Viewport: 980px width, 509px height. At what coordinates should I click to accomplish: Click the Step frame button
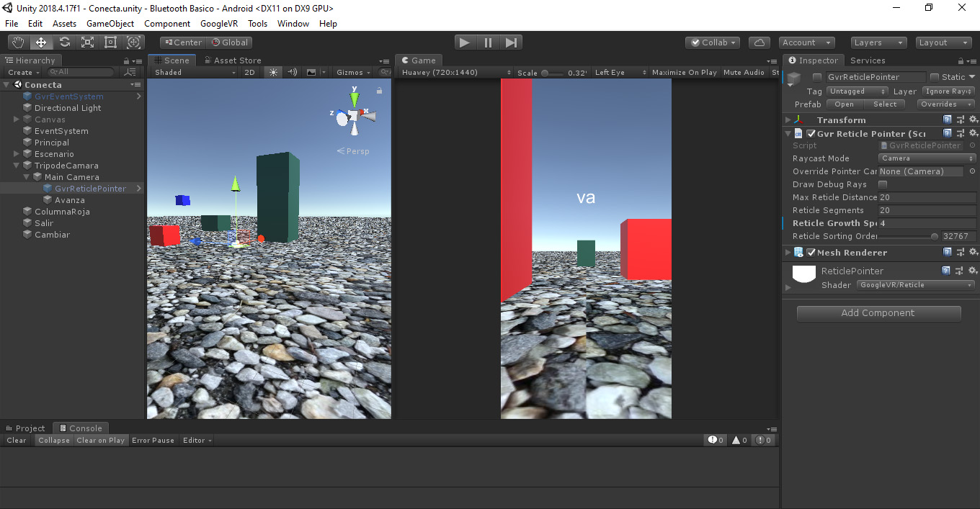tap(511, 42)
